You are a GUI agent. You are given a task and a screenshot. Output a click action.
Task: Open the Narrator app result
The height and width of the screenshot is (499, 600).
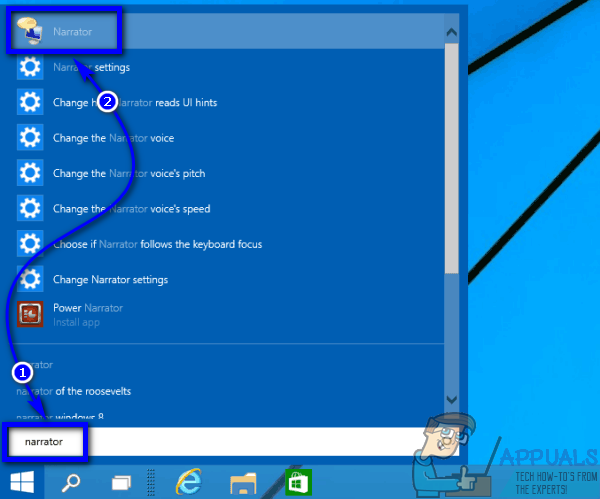[x=72, y=32]
